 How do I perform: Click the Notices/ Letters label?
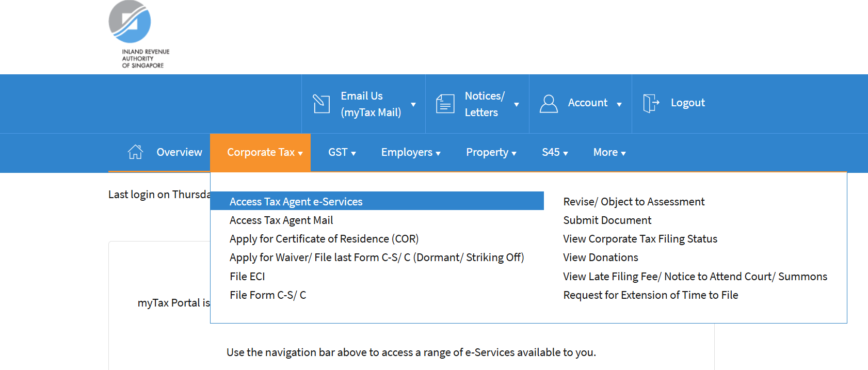pos(485,104)
